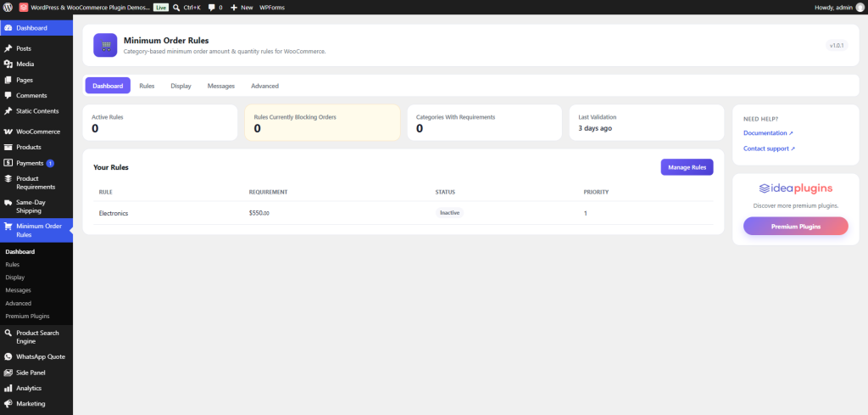Click the v1.0.1 version badge
The width and height of the screenshot is (868, 415).
click(837, 46)
